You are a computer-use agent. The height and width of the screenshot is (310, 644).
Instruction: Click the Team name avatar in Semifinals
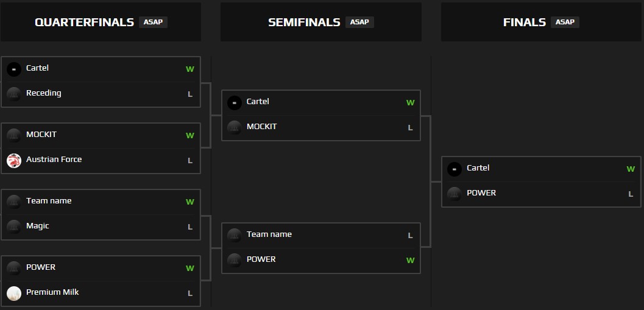[235, 235]
